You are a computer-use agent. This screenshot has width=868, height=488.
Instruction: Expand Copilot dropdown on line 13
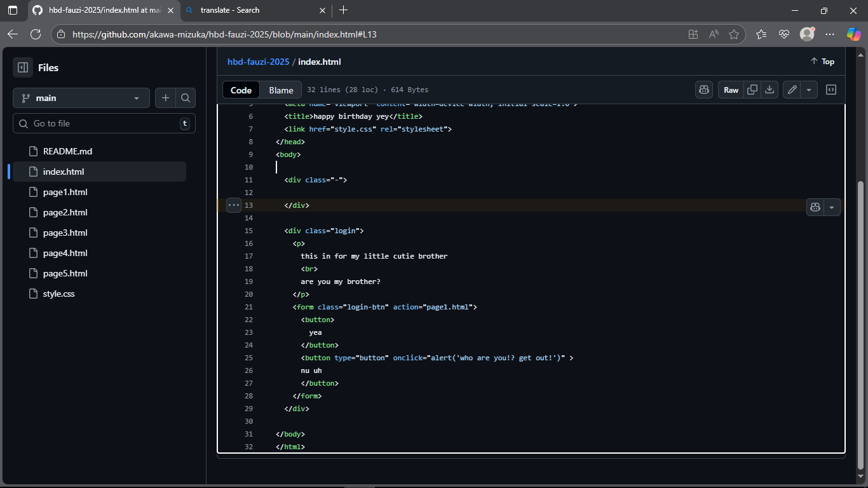[x=832, y=207]
